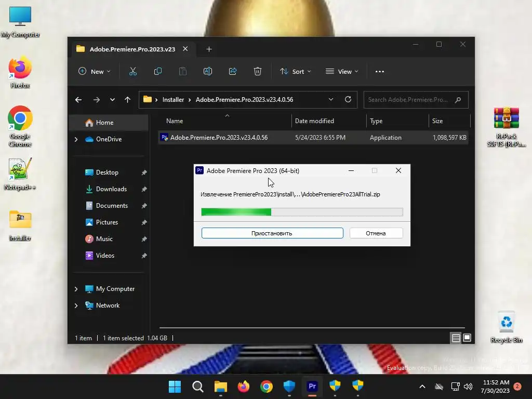Go back with the left arrow
This screenshot has height=399, width=532.
(78, 100)
